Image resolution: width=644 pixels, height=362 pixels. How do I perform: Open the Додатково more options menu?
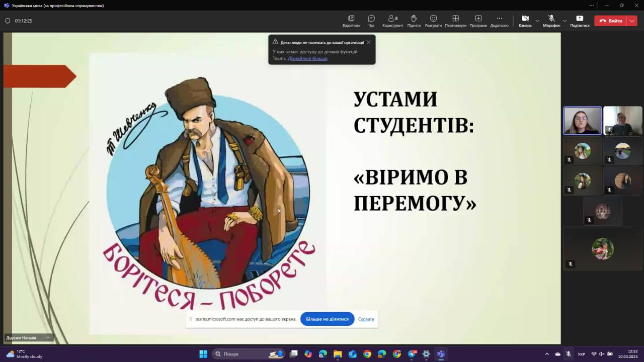tap(499, 21)
